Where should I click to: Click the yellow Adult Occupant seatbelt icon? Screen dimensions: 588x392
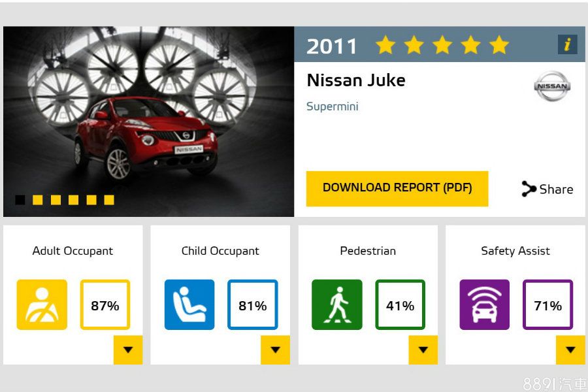[42, 304]
